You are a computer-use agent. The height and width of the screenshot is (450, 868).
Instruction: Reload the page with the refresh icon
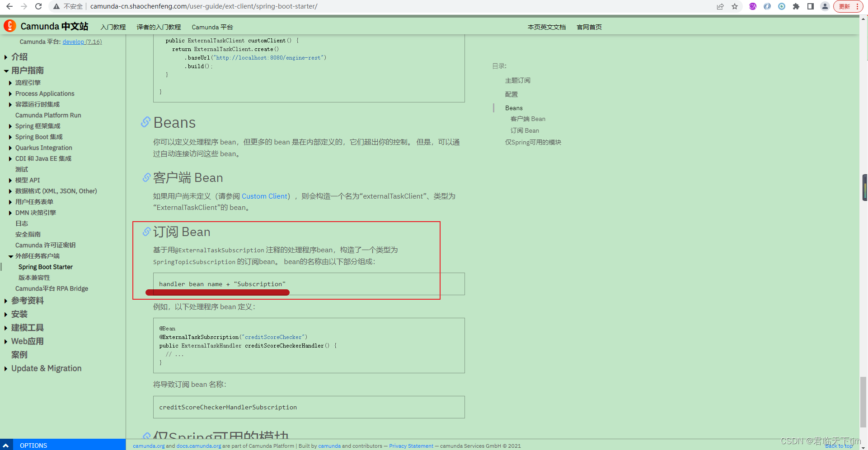38,6
